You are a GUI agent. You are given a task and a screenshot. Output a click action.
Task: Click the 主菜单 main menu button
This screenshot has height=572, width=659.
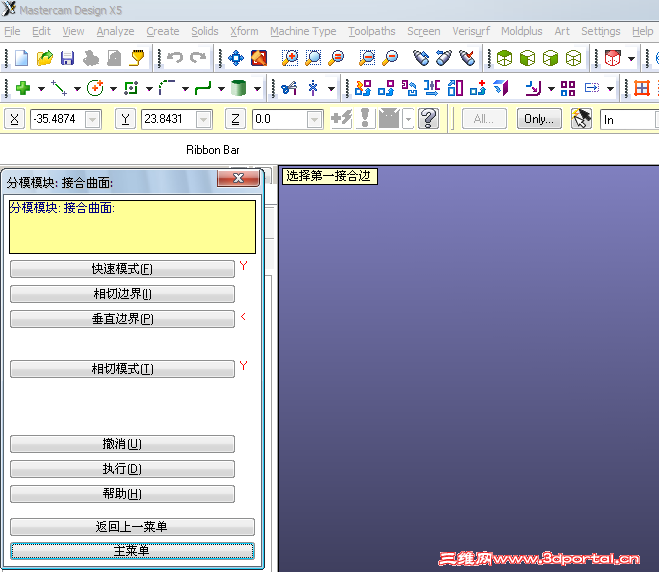tap(132, 551)
